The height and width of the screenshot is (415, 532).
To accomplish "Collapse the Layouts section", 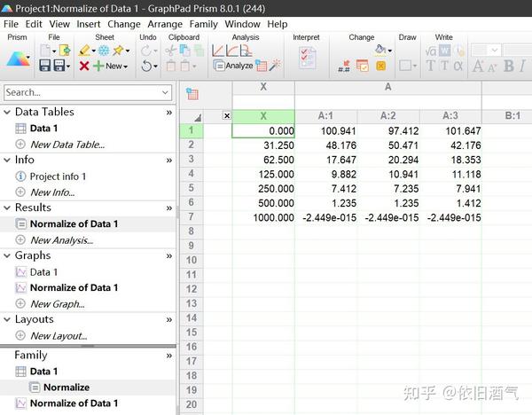I will pos(7,319).
